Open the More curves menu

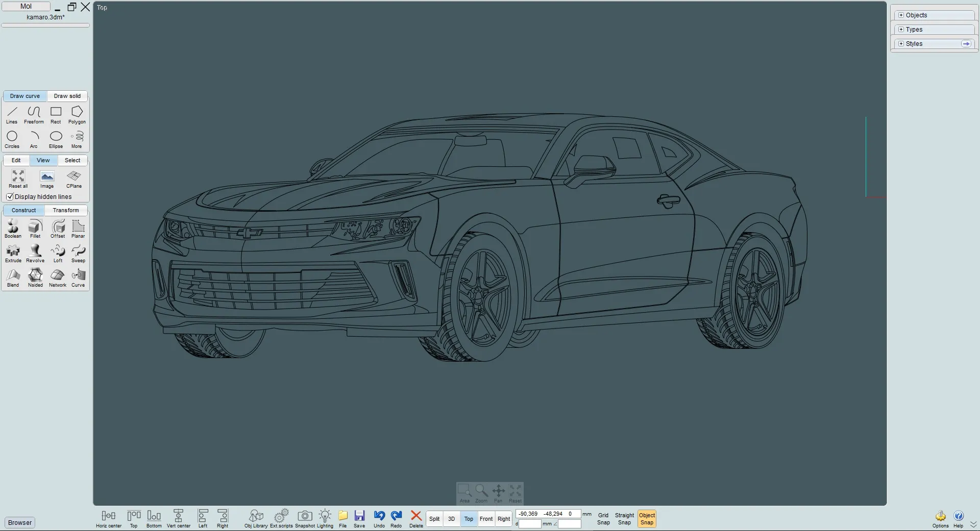pyautogui.click(x=77, y=139)
